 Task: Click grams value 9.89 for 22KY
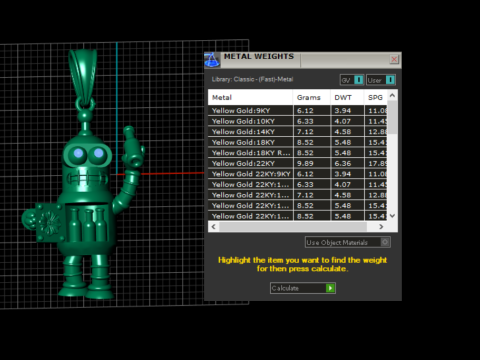point(305,163)
